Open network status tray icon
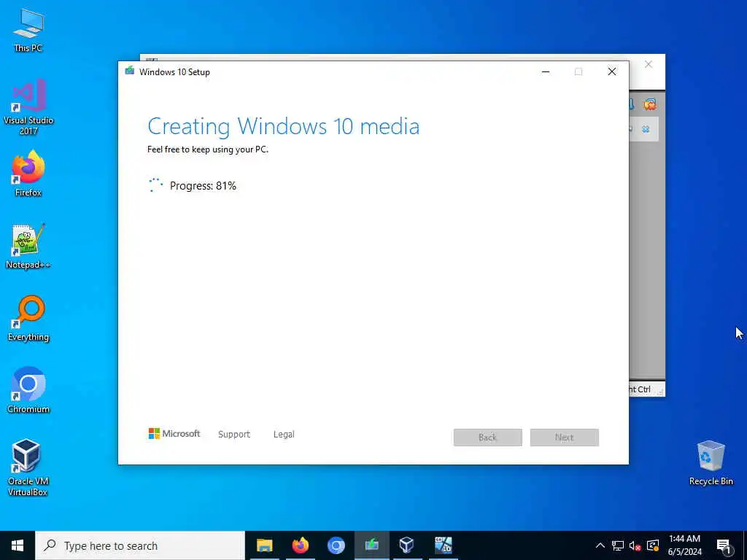747x560 pixels. 618,545
